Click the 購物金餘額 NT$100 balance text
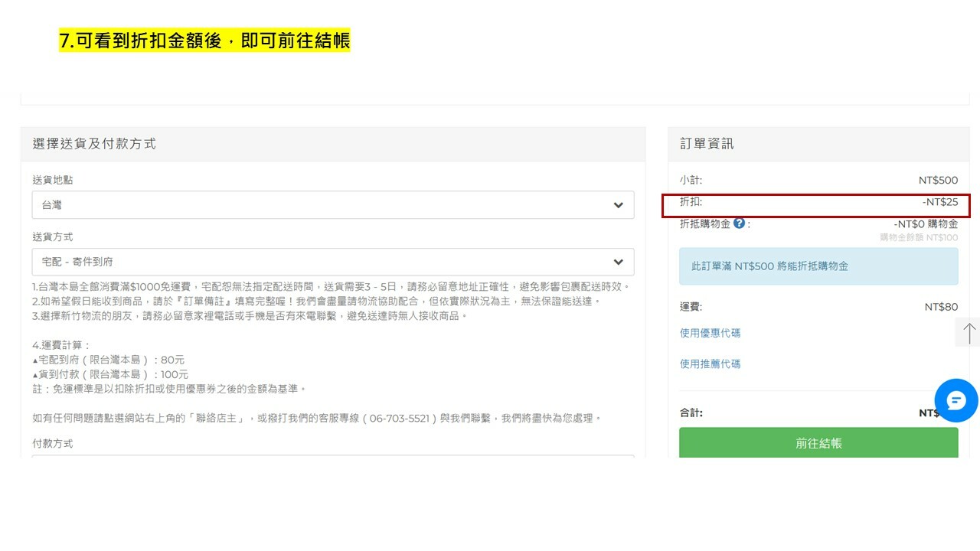980x551 pixels. [x=918, y=238]
